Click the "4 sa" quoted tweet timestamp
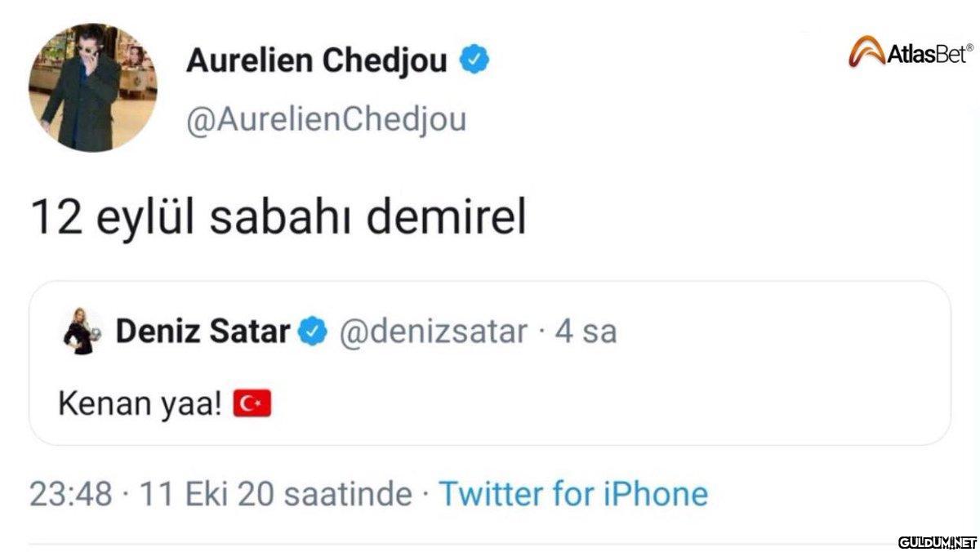Viewport: 980px width, 552px height. click(x=585, y=332)
